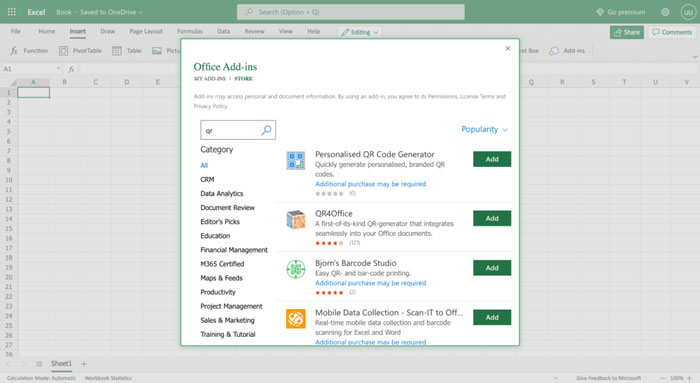The image size is (700, 383).
Task: Open the Editing mode dropdown
Action: click(x=360, y=32)
